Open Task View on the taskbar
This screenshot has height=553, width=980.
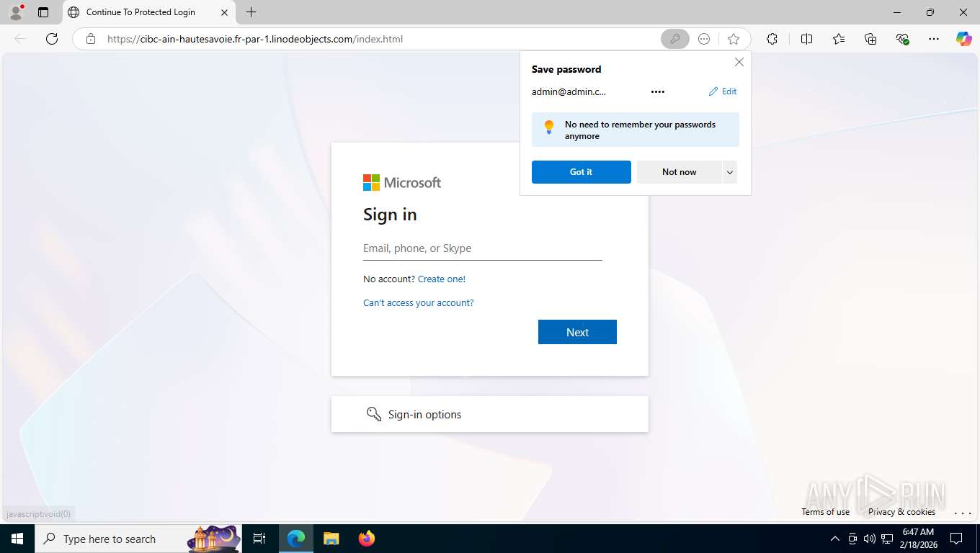tap(259, 539)
